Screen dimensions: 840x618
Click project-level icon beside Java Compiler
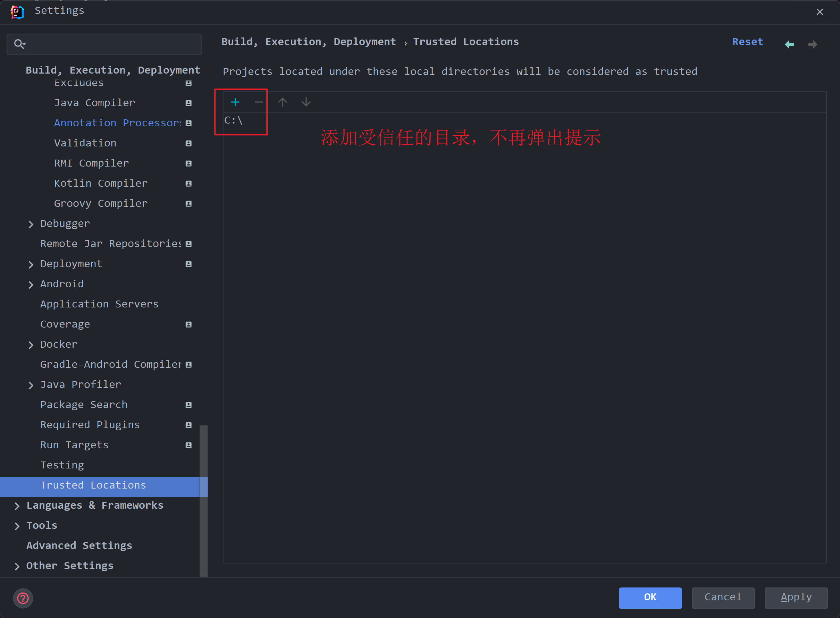pyautogui.click(x=188, y=103)
